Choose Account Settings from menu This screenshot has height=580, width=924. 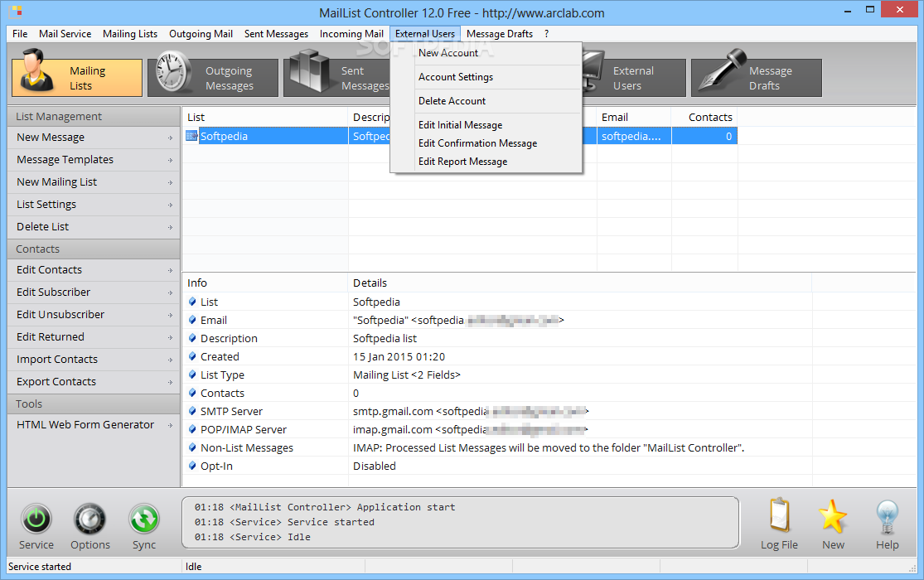point(486,77)
